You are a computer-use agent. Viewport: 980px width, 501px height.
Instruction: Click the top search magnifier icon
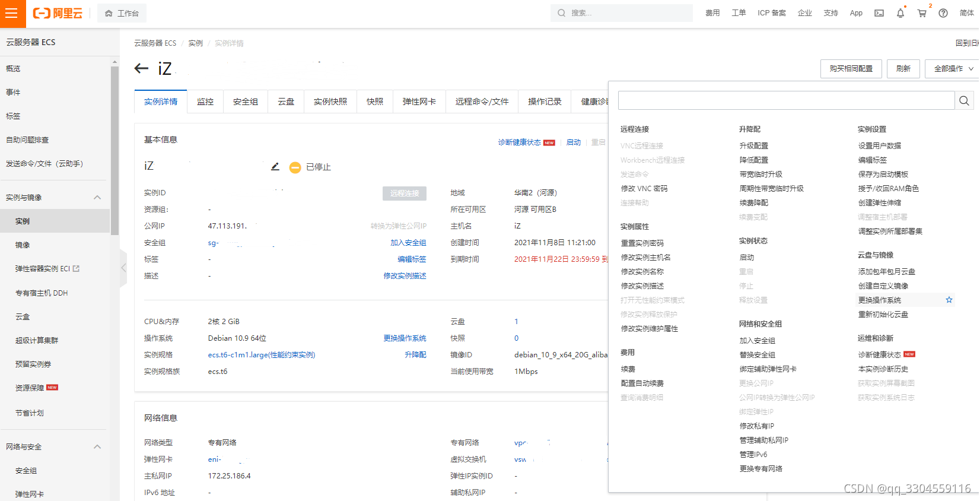coord(561,13)
